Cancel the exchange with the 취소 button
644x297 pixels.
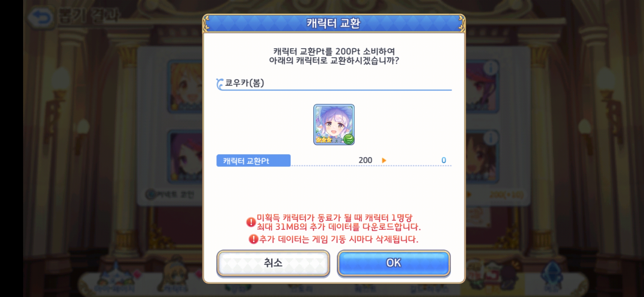coord(273,263)
